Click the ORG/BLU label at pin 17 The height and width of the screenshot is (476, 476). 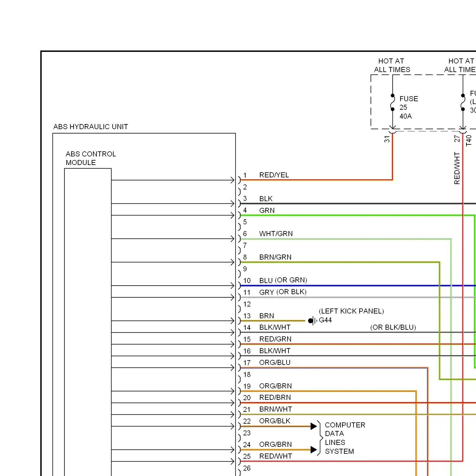[x=275, y=363]
